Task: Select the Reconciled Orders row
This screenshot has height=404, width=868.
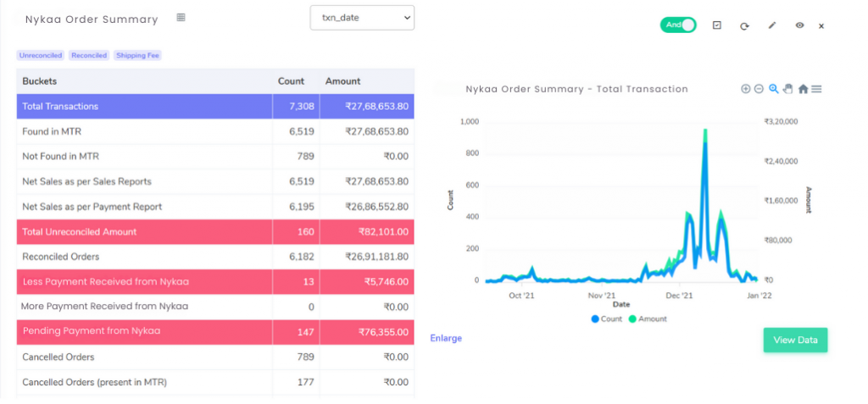Action: (x=215, y=257)
